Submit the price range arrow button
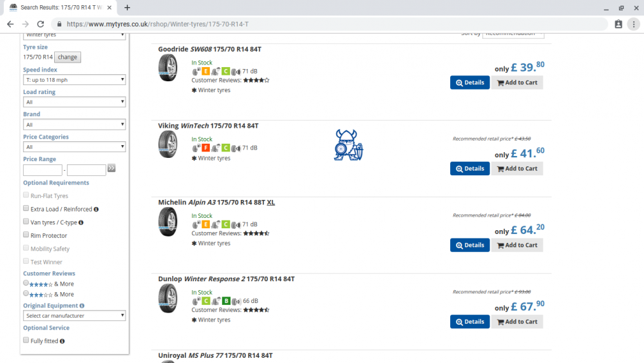The image size is (644, 363). (111, 168)
